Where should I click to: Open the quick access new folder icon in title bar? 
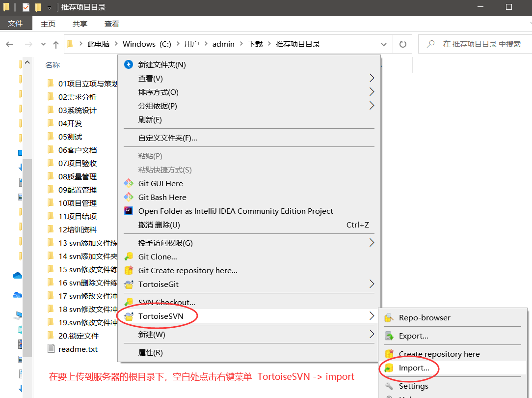tap(38, 7)
